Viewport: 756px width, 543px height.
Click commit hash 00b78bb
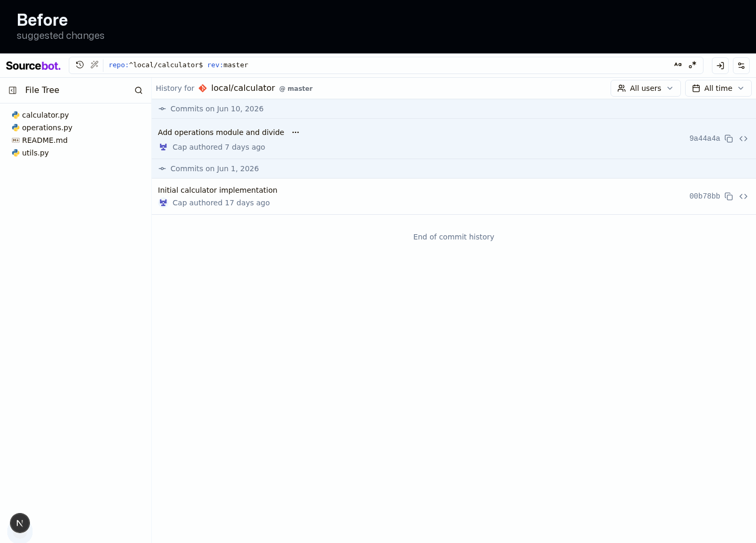tap(705, 196)
